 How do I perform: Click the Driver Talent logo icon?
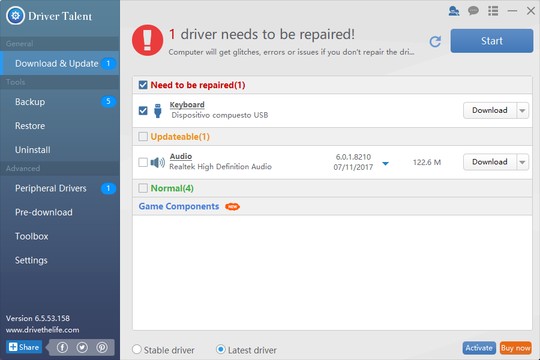pyautogui.click(x=15, y=16)
